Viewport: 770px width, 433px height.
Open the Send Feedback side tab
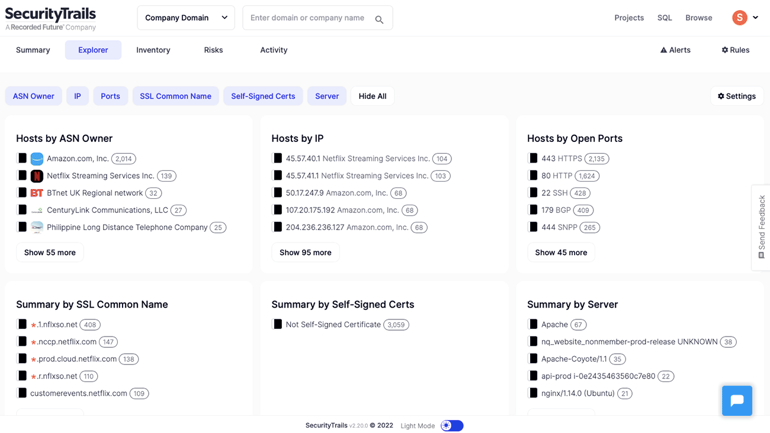click(x=761, y=227)
